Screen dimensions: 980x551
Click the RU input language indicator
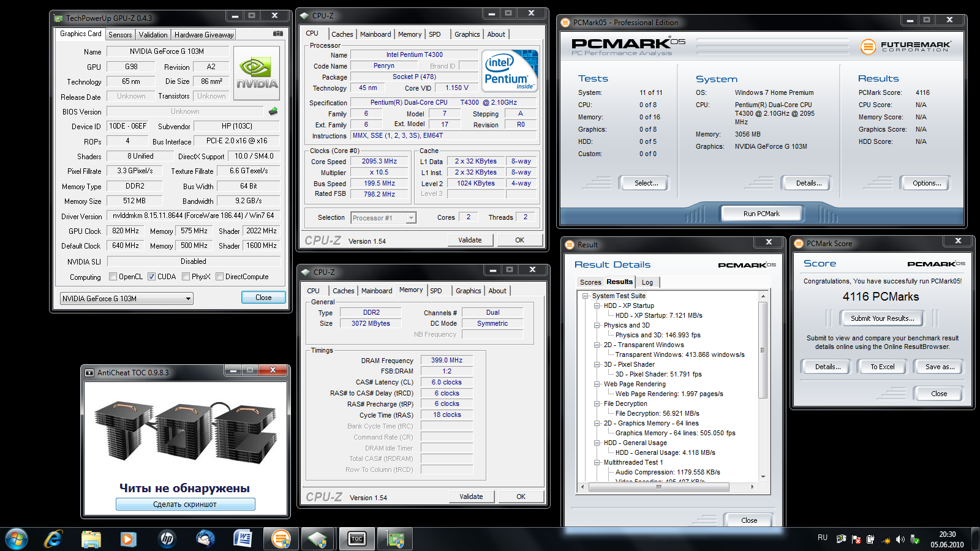[x=823, y=538]
